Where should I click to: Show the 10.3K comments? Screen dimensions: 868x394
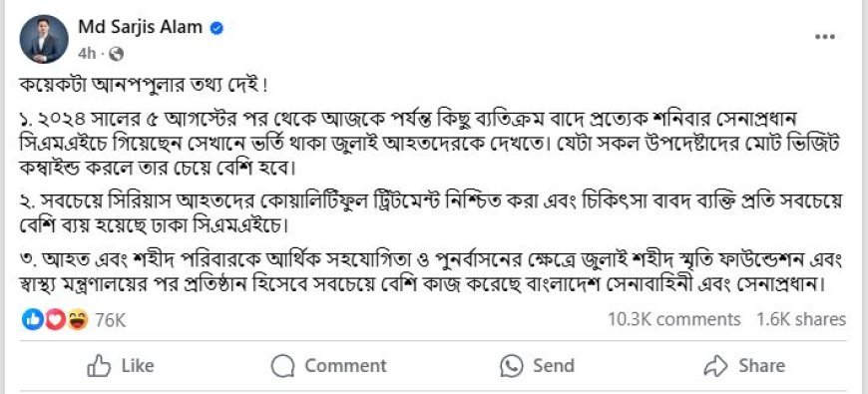click(x=673, y=319)
